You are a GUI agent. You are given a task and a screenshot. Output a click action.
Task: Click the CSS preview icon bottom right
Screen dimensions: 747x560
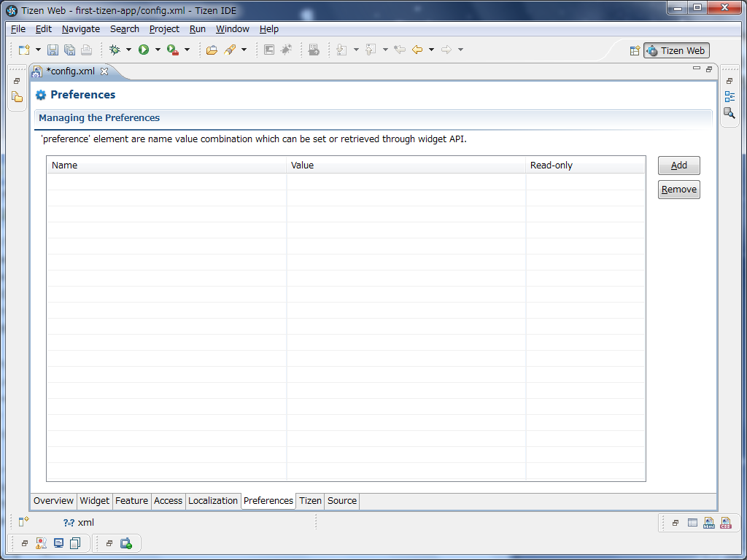pyautogui.click(x=726, y=523)
